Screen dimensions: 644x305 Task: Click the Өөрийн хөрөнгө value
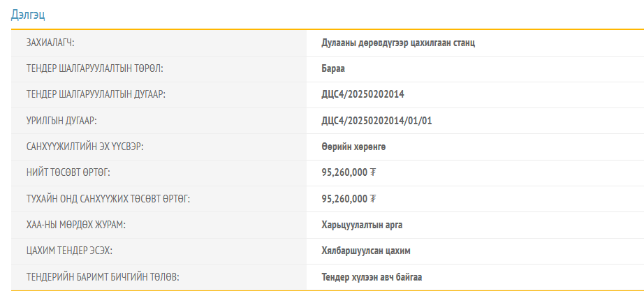pyautogui.click(x=353, y=147)
